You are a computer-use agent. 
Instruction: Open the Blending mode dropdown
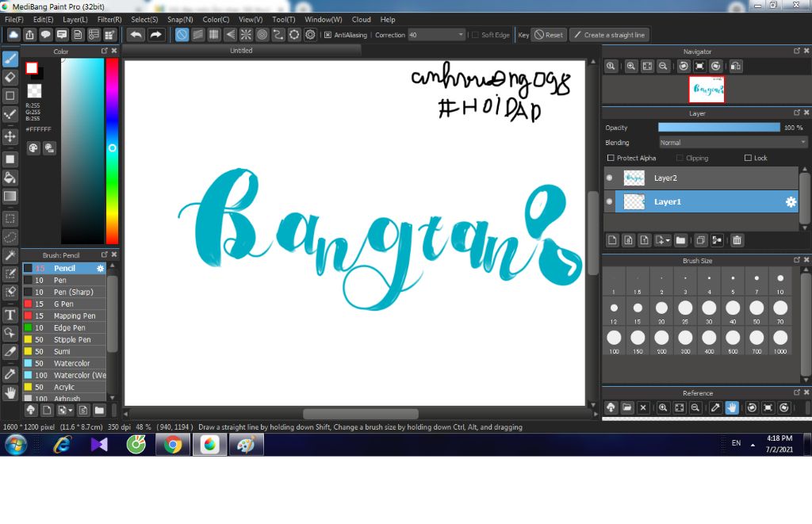(733, 143)
